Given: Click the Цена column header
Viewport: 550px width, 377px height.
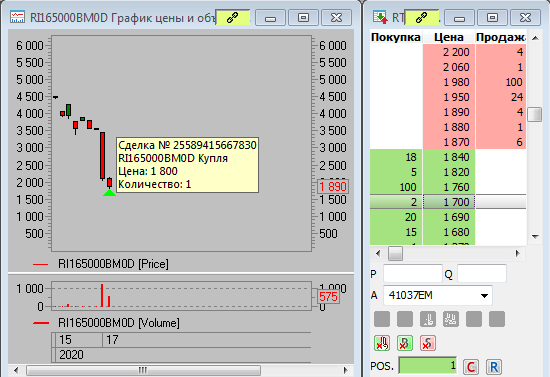Looking at the screenshot, I should point(449,37).
